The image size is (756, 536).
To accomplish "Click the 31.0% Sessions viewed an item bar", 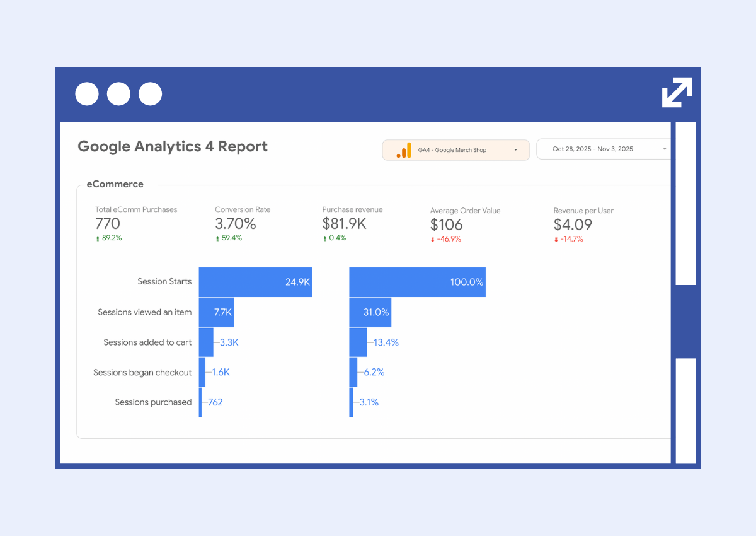I will pyautogui.click(x=370, y=312).
